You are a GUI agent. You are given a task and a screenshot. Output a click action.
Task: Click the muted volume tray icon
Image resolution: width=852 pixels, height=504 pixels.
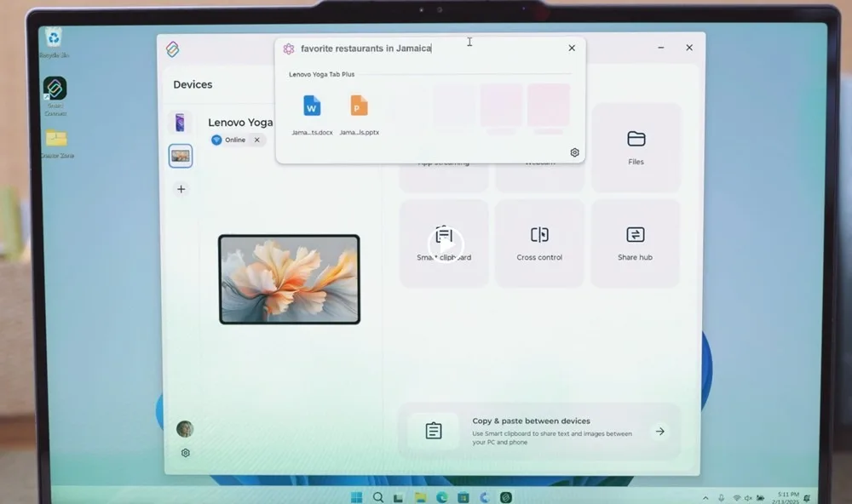(748, 498)
